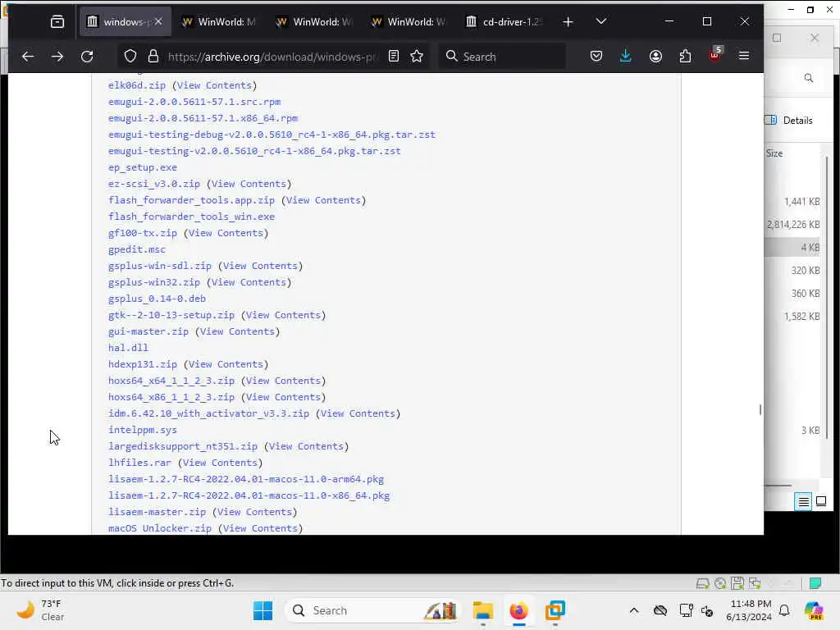The image size is (840, 630).
Task: List all tabs dropdown arrow
Action: click(x=601, y=21)
